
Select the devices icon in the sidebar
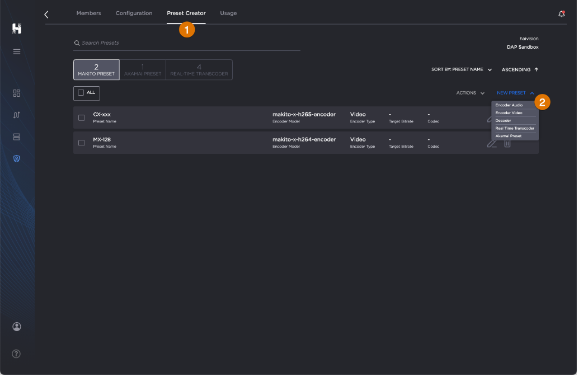coord(16,136)
